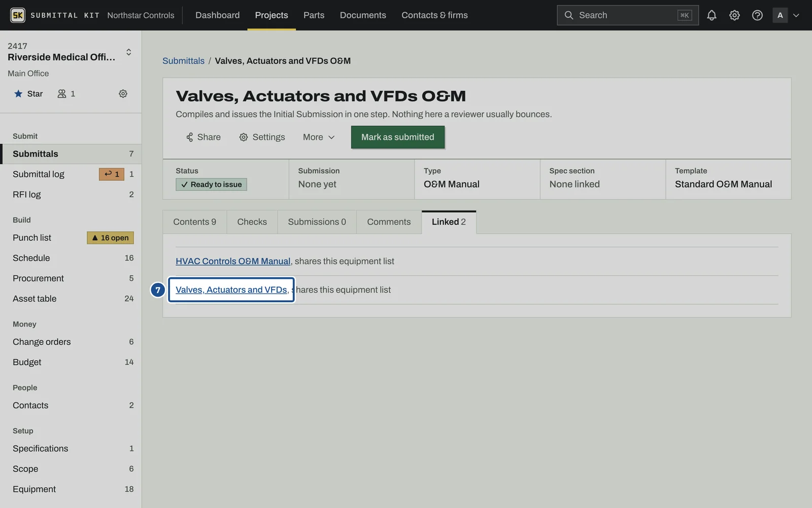
Task: Open the notifications bell
Action: [x=712, y=15]
